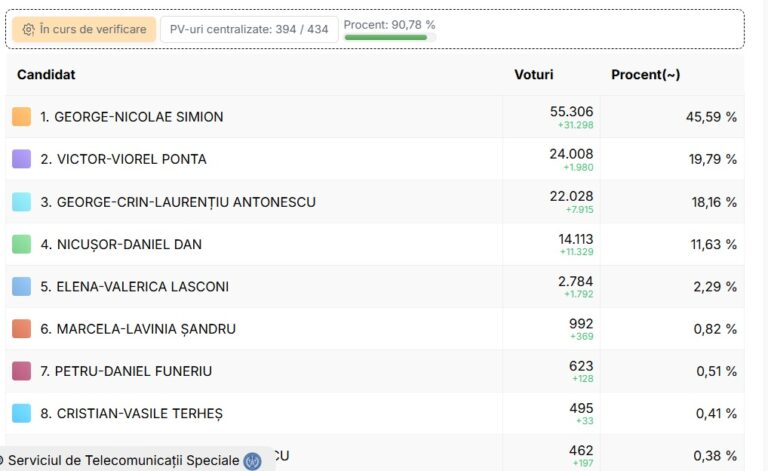Click the vote increase +11.329
This screenshot has height=471, width=768.
576,252
